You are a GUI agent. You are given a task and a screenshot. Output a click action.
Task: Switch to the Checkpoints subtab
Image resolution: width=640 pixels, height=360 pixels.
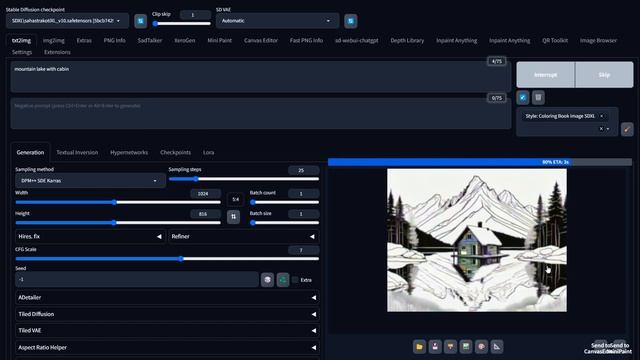coord(176,152)
